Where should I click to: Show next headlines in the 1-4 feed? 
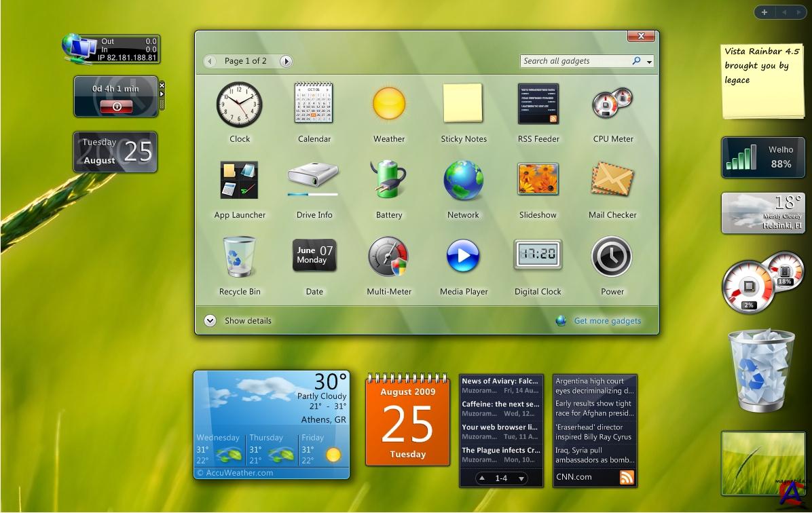pyautogui.click(x=521, y=478)
